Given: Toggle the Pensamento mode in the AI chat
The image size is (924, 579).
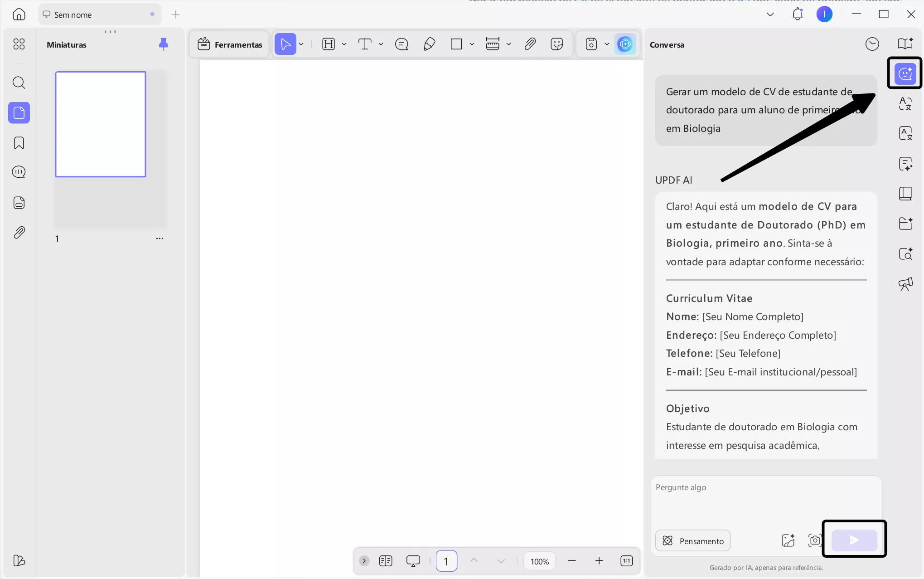Looking at the screenshot, I should click(x=692, y=540).
